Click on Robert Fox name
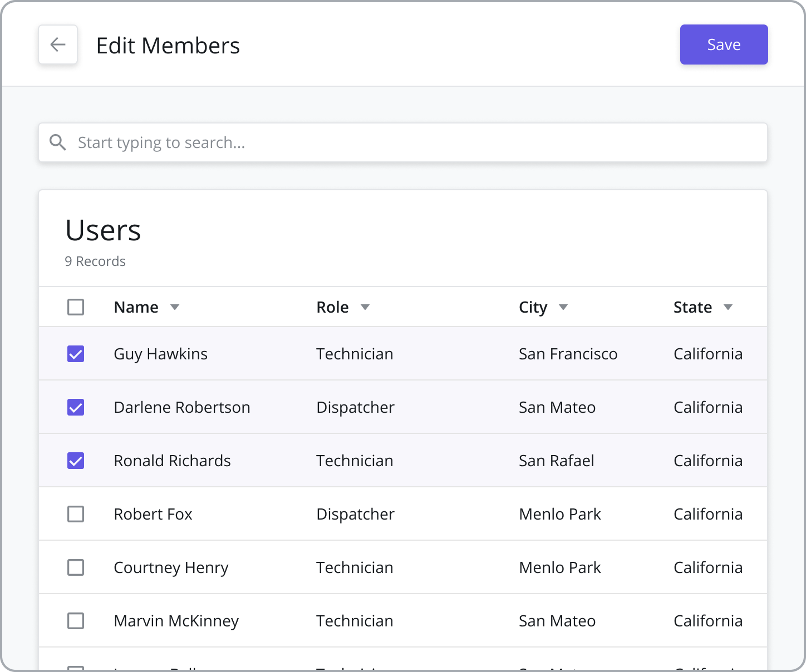806x672 pixels. (x=153, y=514)
